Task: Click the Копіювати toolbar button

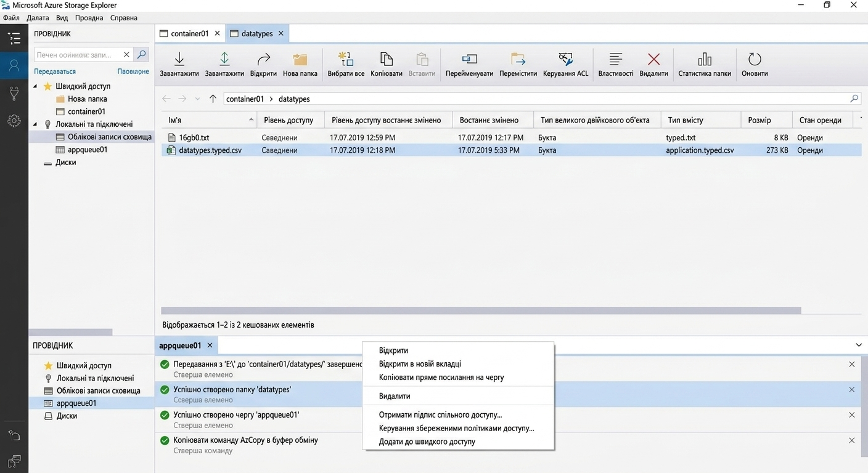Action: [x=387, y=64]
